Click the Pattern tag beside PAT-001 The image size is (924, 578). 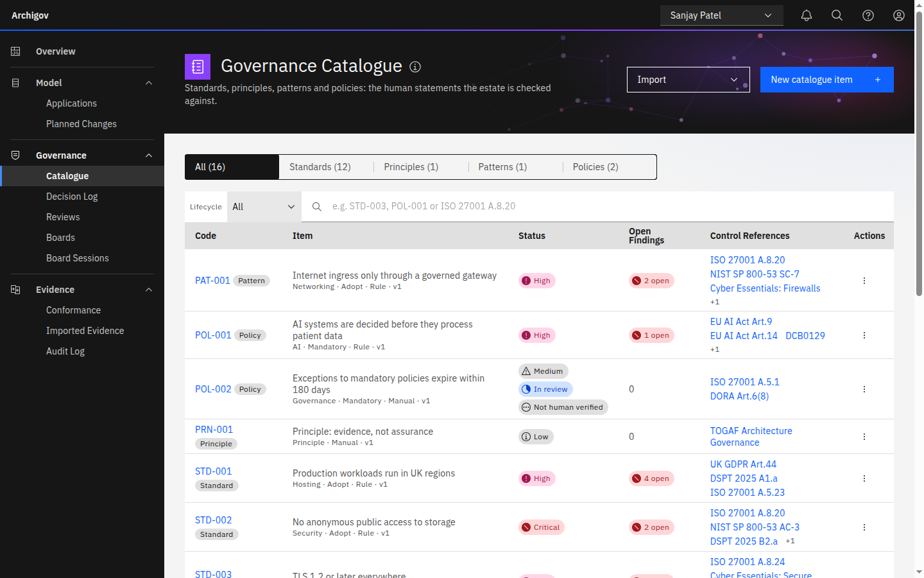pyautogui.click(x=252, y=281)
